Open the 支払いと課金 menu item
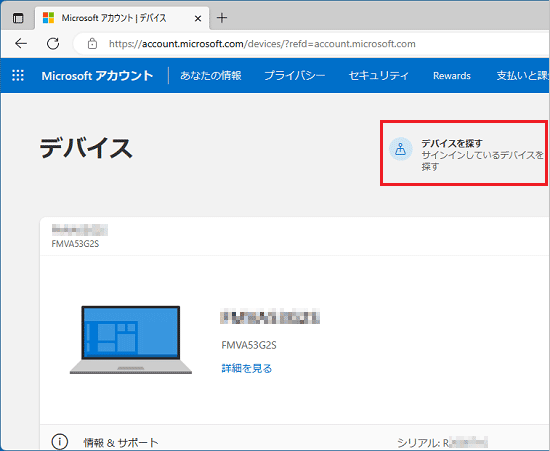This screenshot has height=451, width=550. click(523, 76)
